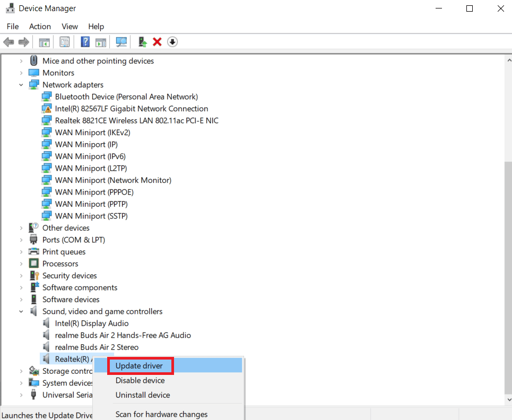Select Intel(R) Display Audio device
This screenshot has height=420, width=512.
pos(92,323)
